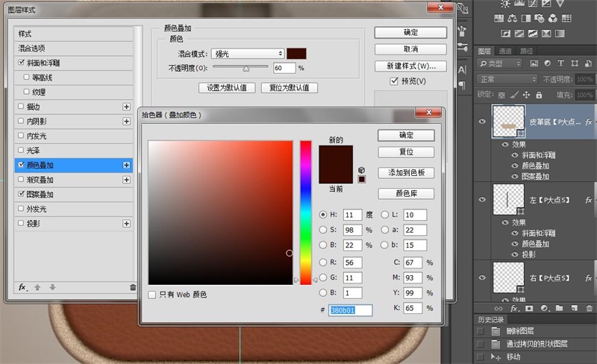Add a Threshold adjustment layer
This screenshot has width=597, height=364.
click(x=533, y=34)
